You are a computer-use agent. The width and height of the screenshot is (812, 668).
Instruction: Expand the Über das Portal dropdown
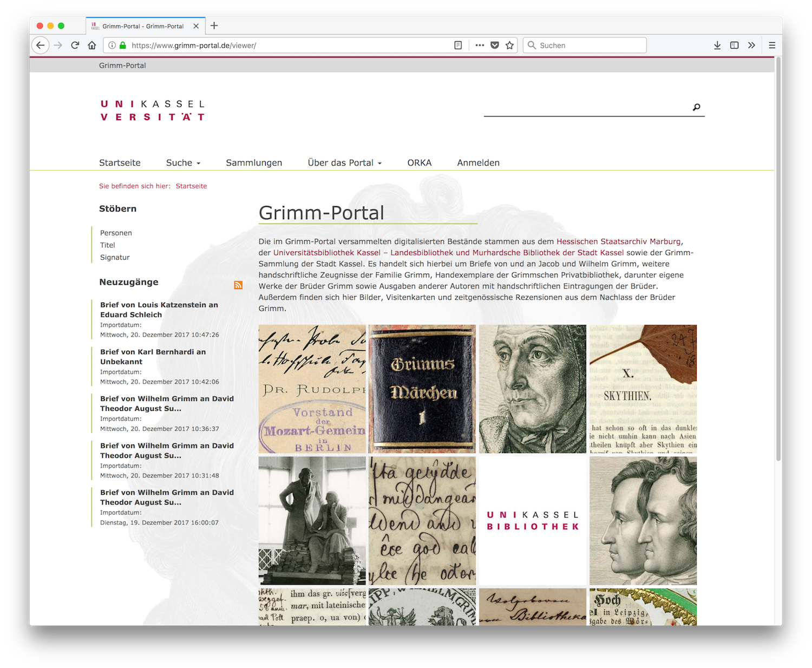[345, 163]
